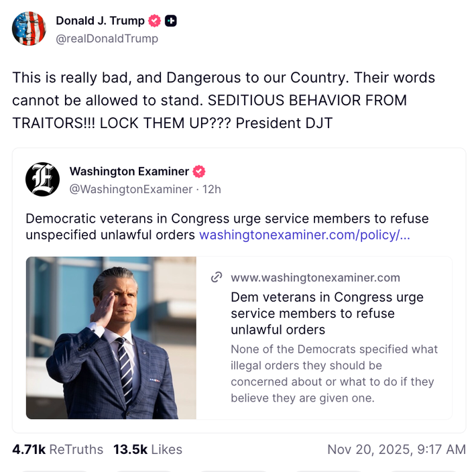This screenshot has width=476, height=472.
Task: Click the red verified badge beside the poster's name
Action: (x=155, y=21)
